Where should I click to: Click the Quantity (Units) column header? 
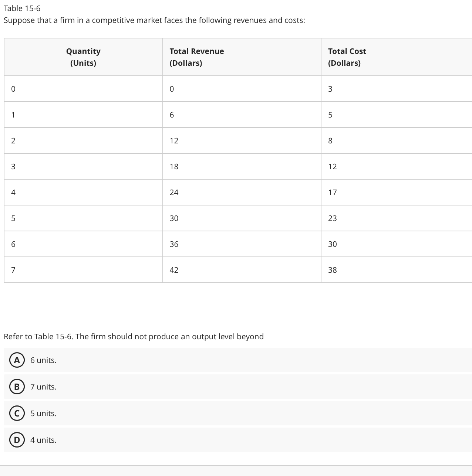coord(83,57)
